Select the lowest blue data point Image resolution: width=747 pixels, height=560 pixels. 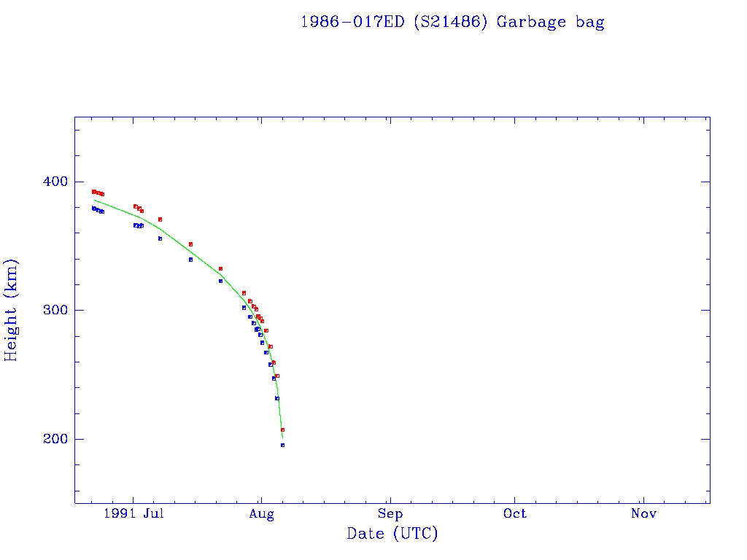282,445
